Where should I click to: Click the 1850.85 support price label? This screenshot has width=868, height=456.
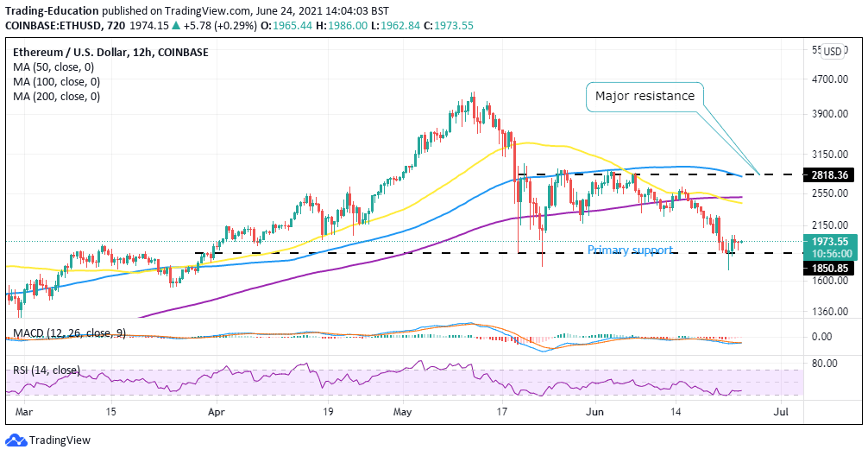tap(828, 269)
